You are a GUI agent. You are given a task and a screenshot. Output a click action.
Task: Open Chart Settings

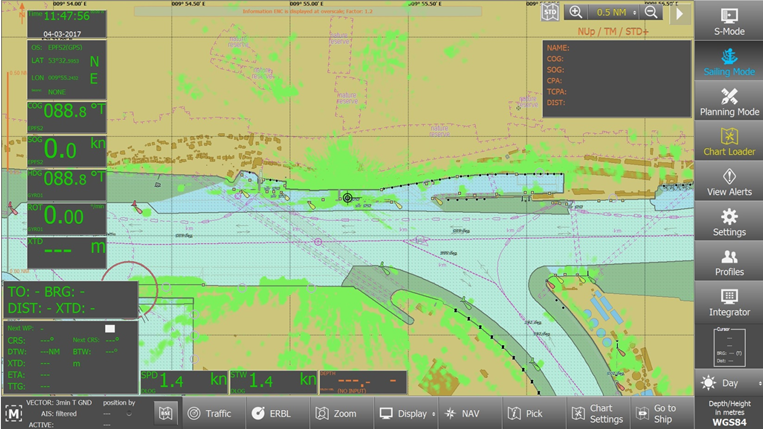click(598, 413)
